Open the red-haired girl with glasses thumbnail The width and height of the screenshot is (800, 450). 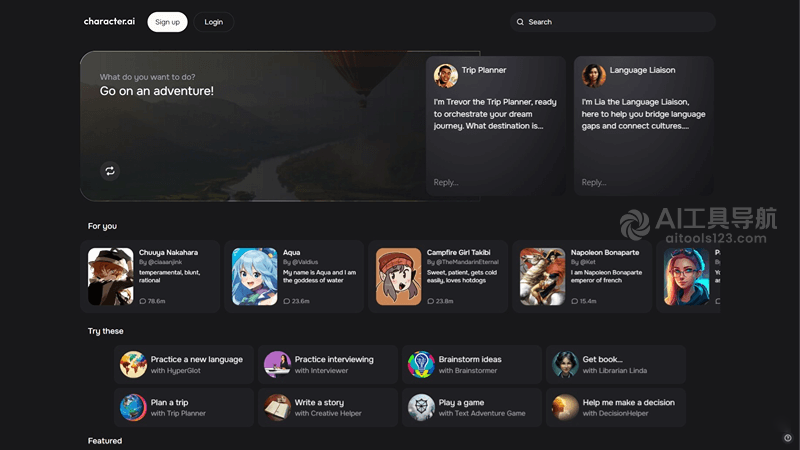[686, 277]
